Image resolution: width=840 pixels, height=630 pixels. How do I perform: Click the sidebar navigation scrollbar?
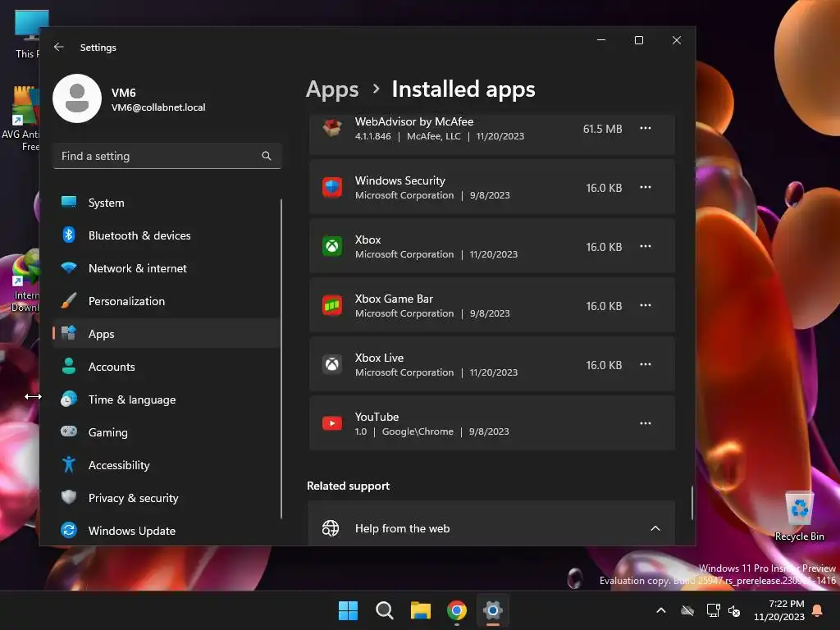coord(281,359)
